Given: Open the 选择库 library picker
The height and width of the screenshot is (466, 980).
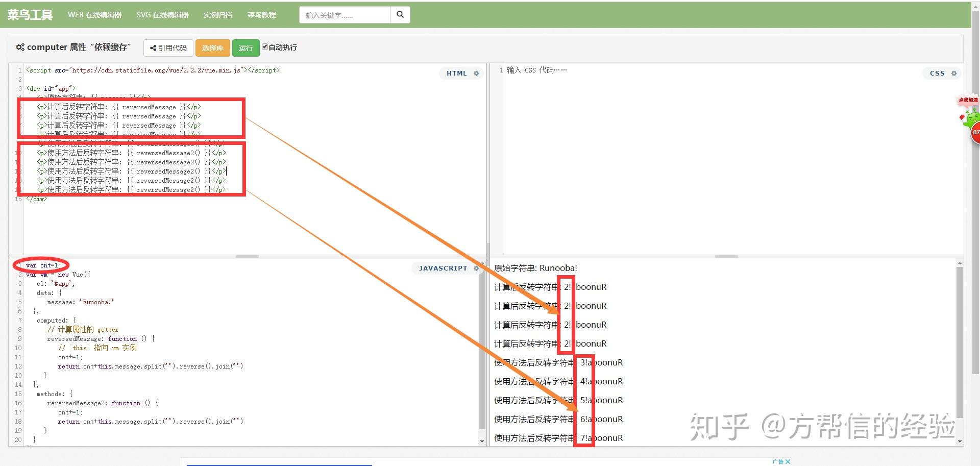Looking at the screenshot, I should click(212, 47).
